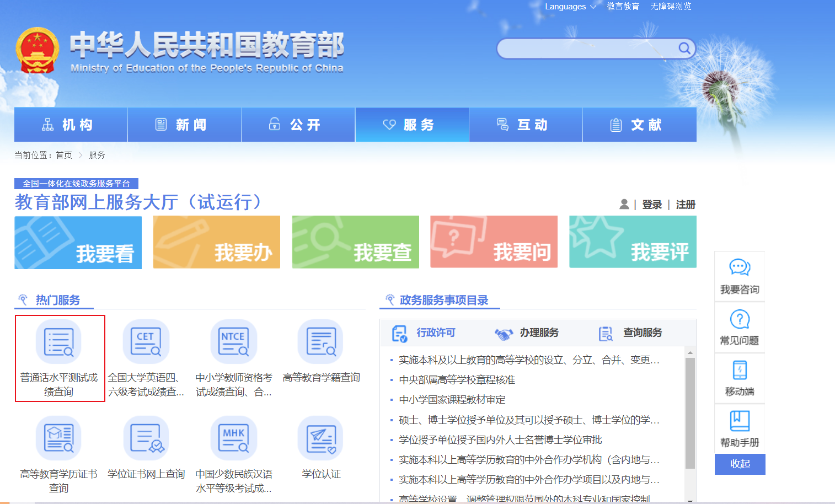The height and width of the screenshot is (504, 835).
Task: Click the 帮助手册 book icon
Action: coord(740,421)
